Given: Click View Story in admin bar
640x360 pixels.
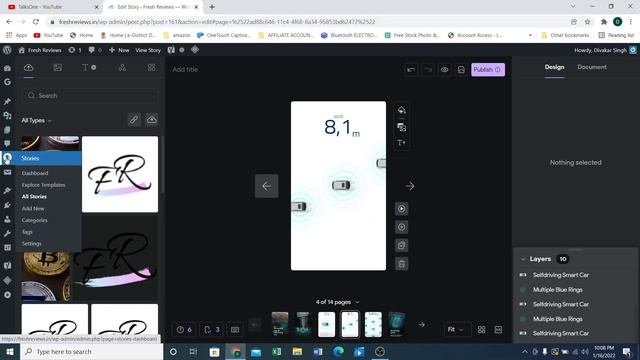Looking at the screenshot, I should click(148, 50).
